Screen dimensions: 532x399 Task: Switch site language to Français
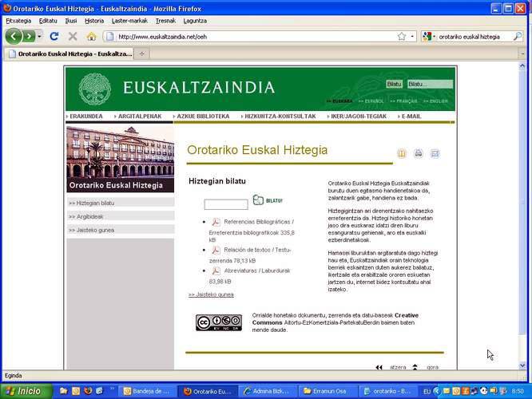(x=403, y=101)
